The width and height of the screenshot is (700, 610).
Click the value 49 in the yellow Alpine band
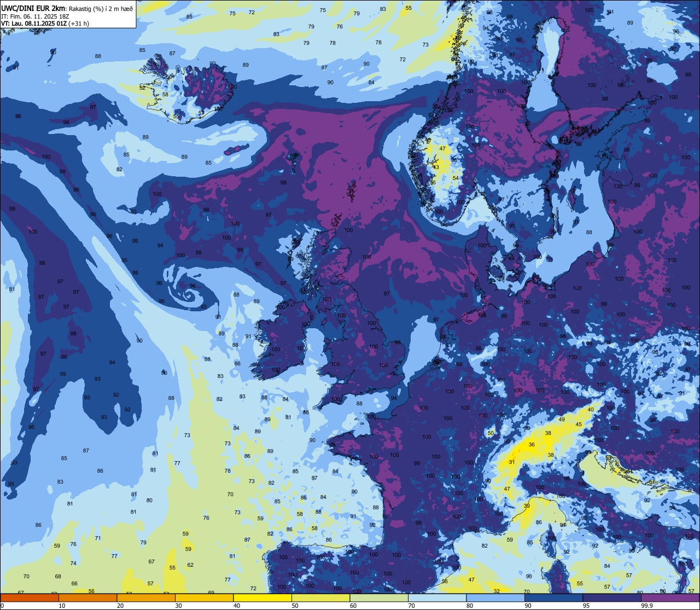[562, 419]
